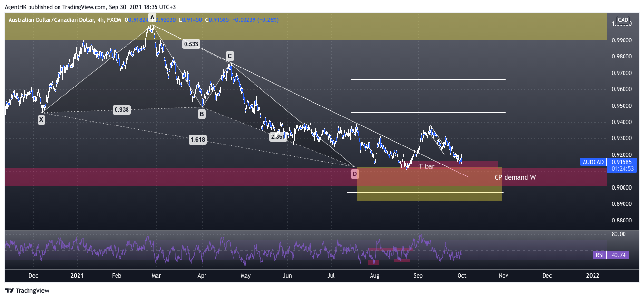Select the C point label of the pattern

coord(229,55)
